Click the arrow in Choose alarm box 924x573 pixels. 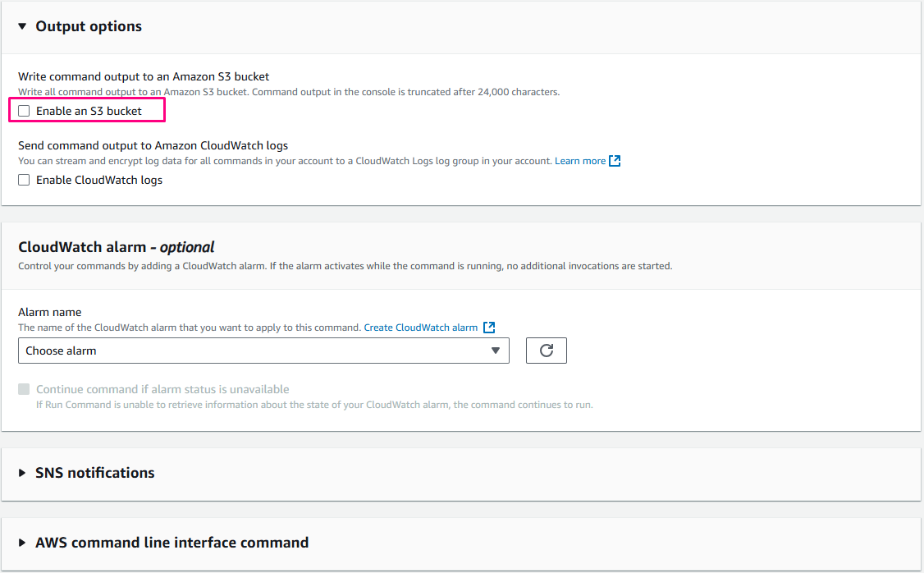(x=495, y=351)
